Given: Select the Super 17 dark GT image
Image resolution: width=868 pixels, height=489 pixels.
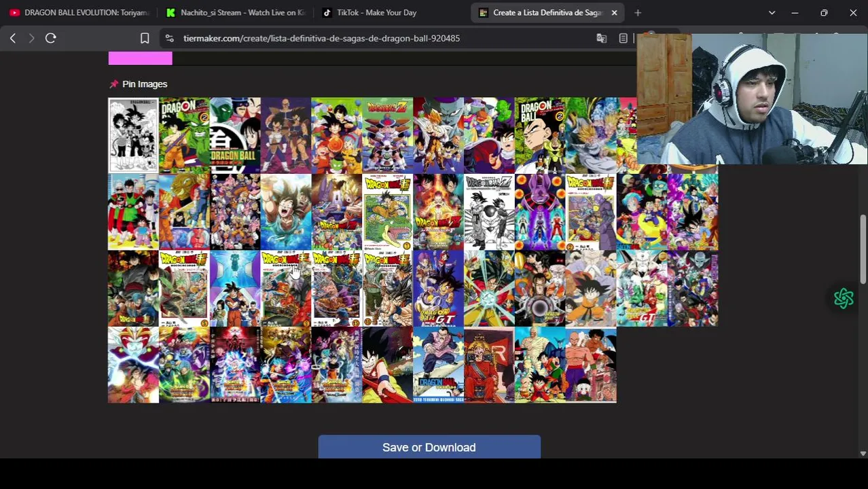Looking at the screenshot, I should point(541,289).
